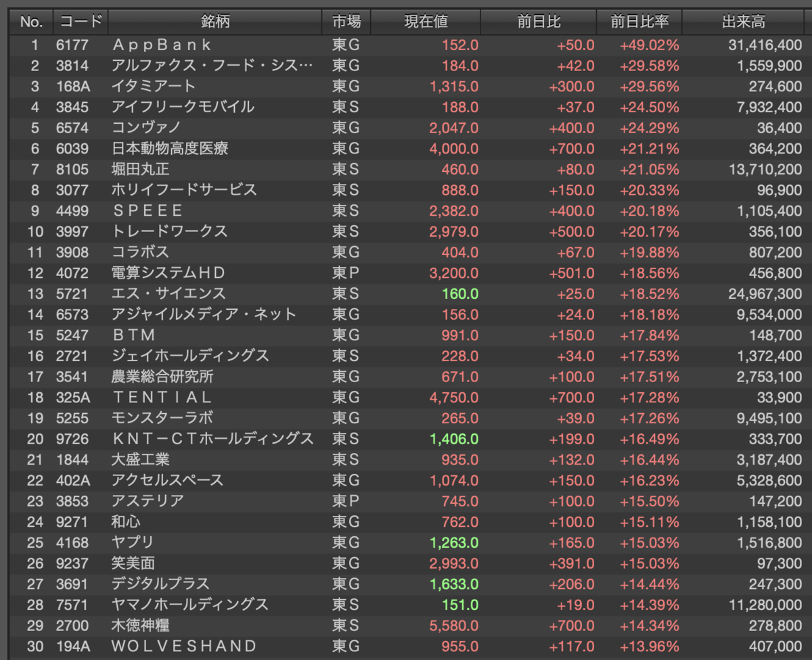This screenshot has height=660, width=812.
Task: Click volume 11,280,000 for ヤマノホールディングス
Action: click(765, 605)
